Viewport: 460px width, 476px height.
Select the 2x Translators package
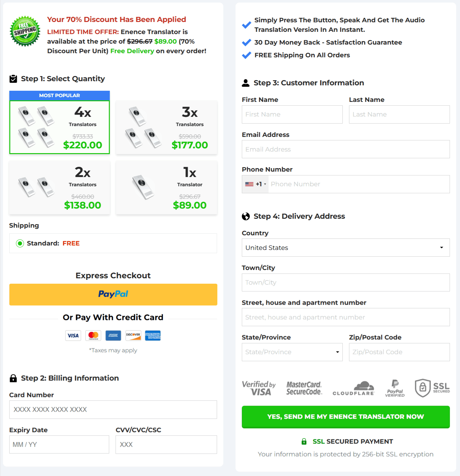tap(59, 188)
